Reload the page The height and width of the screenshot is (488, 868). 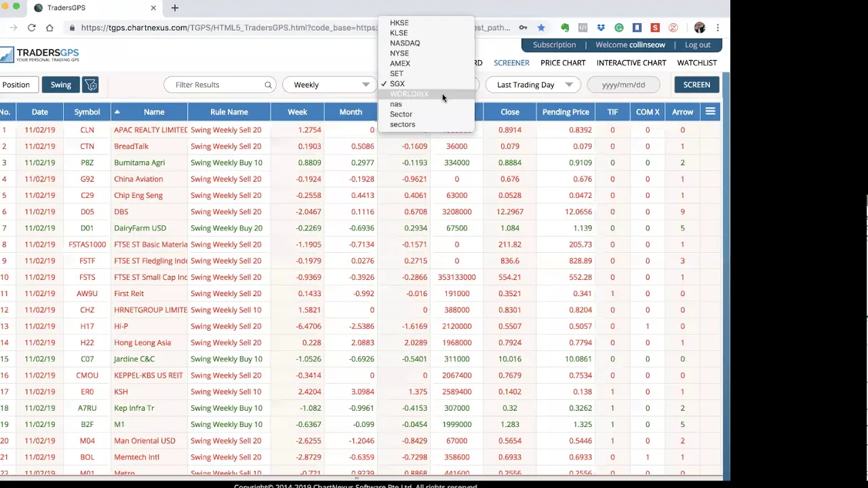(31, 28)
